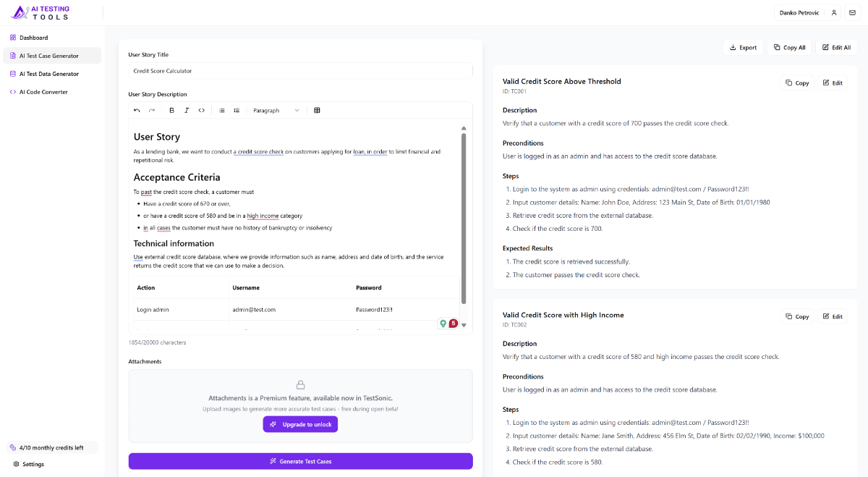868x477 pixels.
Task: Open the user profile icon in header
Action: [x=834, y=13]
